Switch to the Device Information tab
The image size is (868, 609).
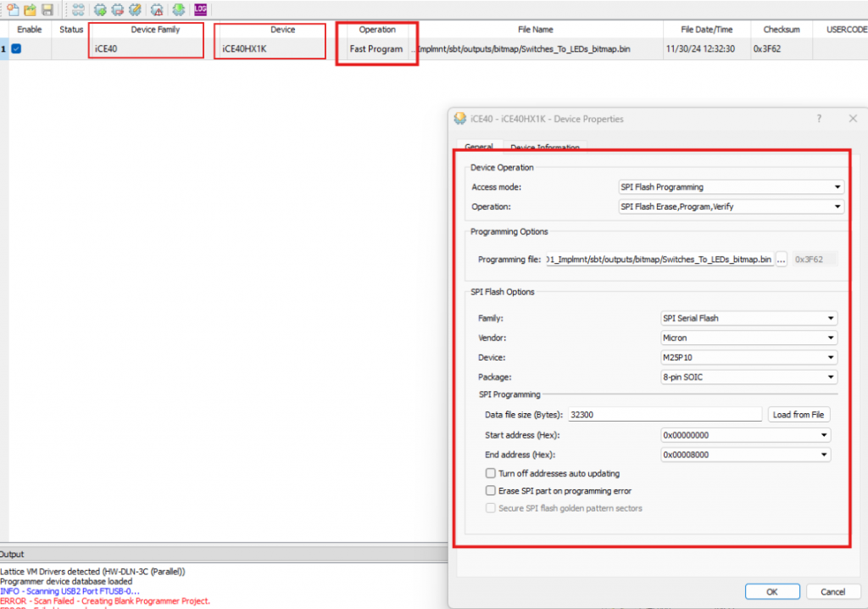pos(544,148)
